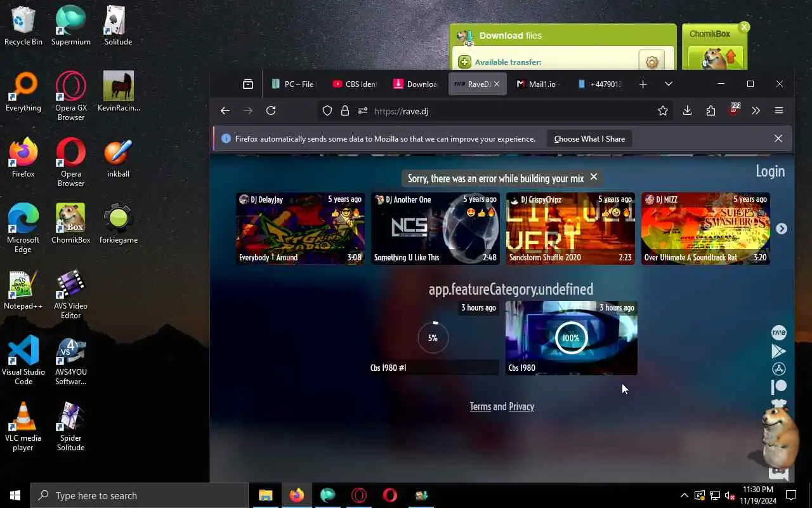Click Choose What I Share button
This screenshot has width=812, height=508.
coord(589,138)
